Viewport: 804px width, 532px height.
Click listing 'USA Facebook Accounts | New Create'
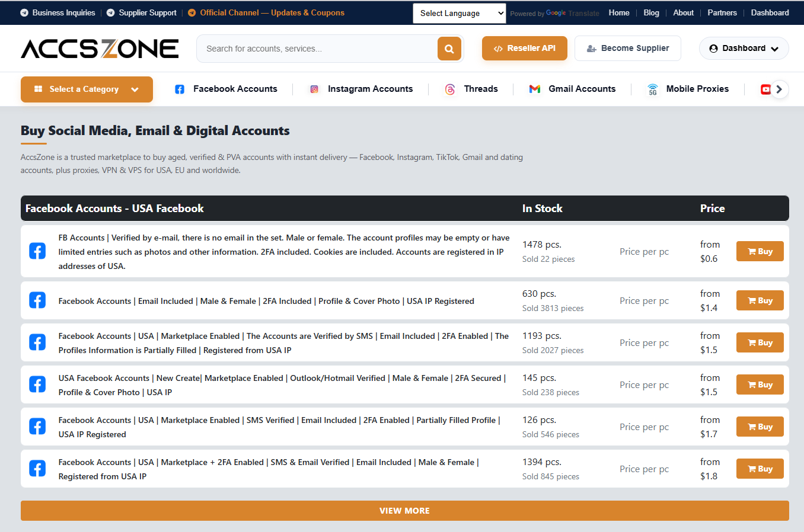[x=282, y=385]
